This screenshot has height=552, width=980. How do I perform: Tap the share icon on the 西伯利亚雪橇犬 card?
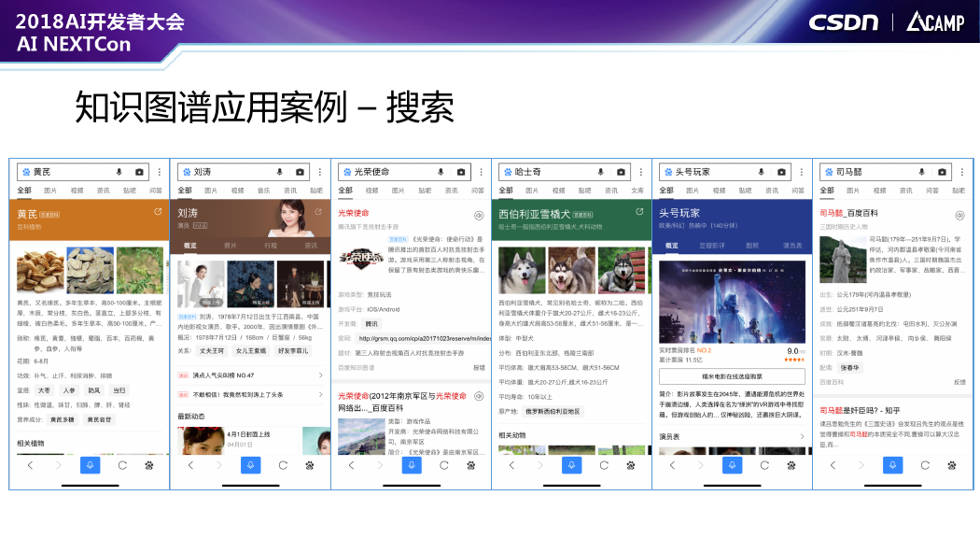pos(639,212)
